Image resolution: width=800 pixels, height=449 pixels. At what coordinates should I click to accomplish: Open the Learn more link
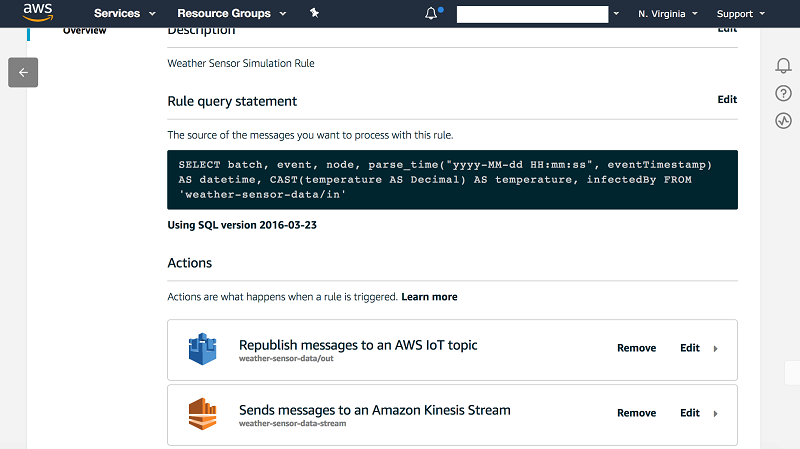(x=429, y=297)
